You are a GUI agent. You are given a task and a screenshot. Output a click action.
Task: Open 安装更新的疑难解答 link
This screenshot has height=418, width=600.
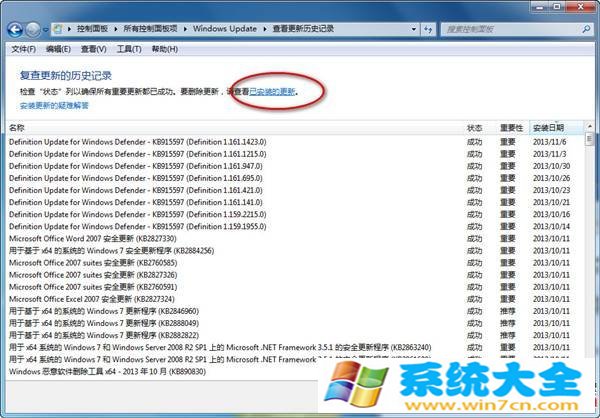(x=54, y=105)
